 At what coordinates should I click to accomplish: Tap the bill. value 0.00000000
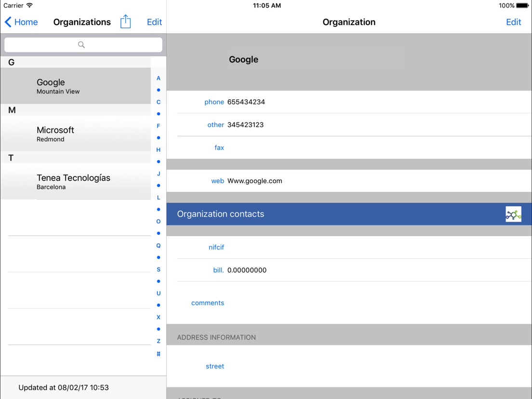pyautogui.click(x=247, y=270)
